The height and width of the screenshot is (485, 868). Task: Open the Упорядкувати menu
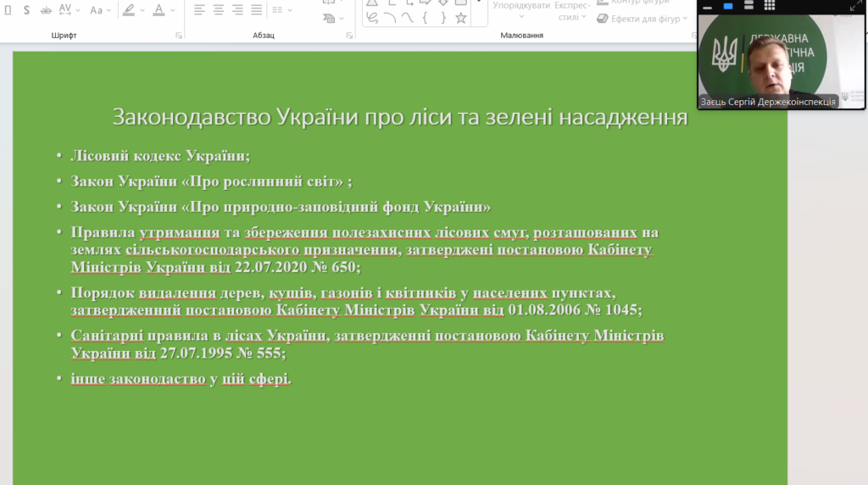tap(521, 5)
